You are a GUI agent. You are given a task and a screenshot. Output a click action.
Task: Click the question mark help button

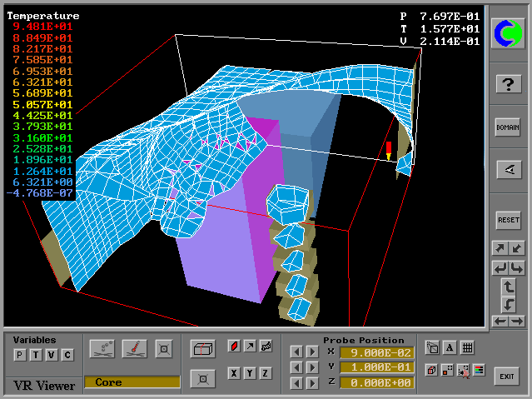(508, 83)
